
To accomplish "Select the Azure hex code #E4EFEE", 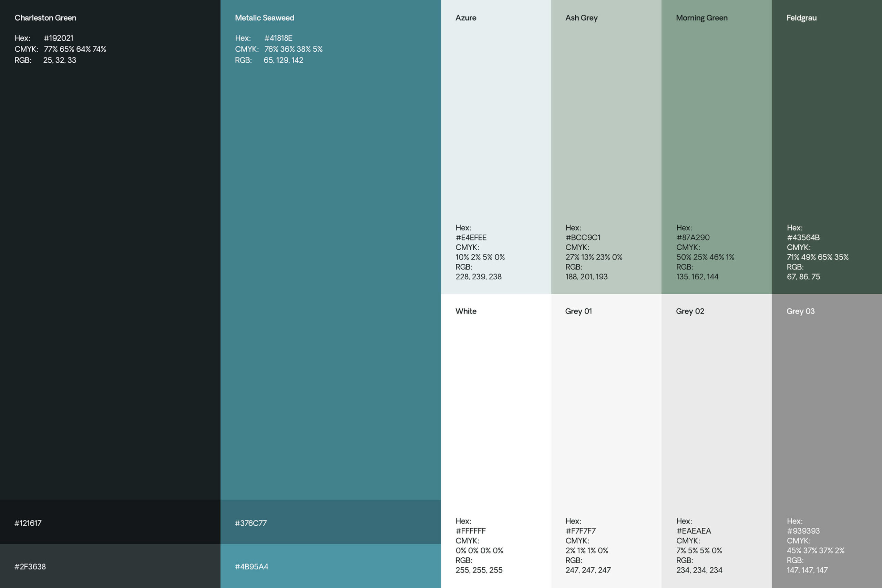I will coord(471,237).
